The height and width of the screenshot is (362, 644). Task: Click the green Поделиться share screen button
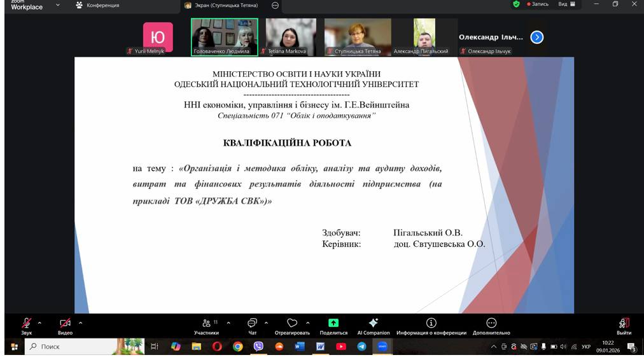tap(333, 326)
